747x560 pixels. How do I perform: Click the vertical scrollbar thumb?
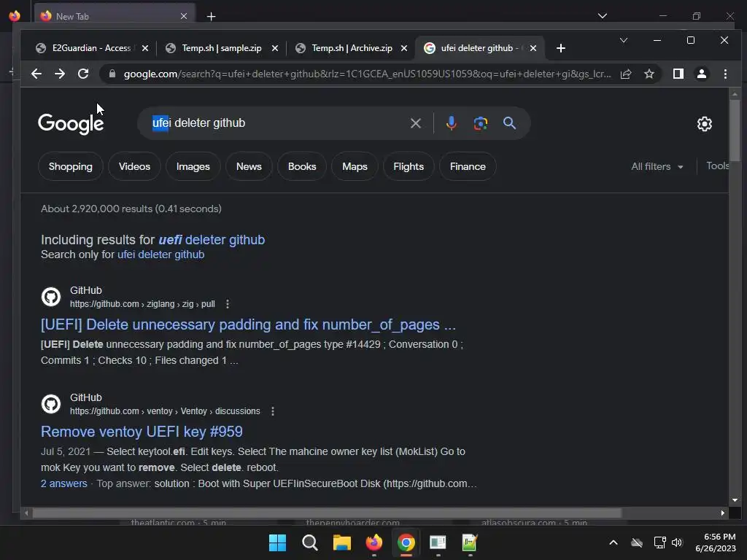click(x=735, y=130)
